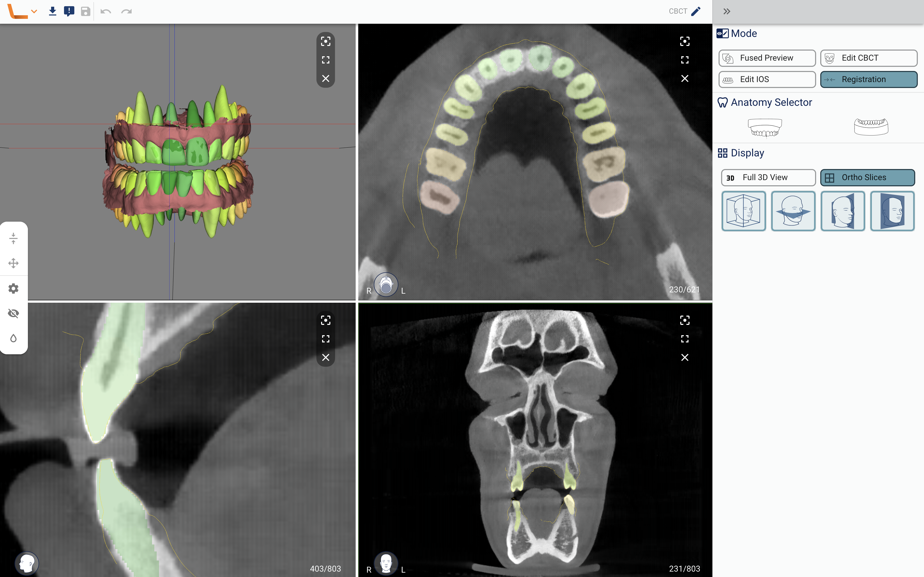Click the download icon in top toolbar

click(x=53, y=11)
